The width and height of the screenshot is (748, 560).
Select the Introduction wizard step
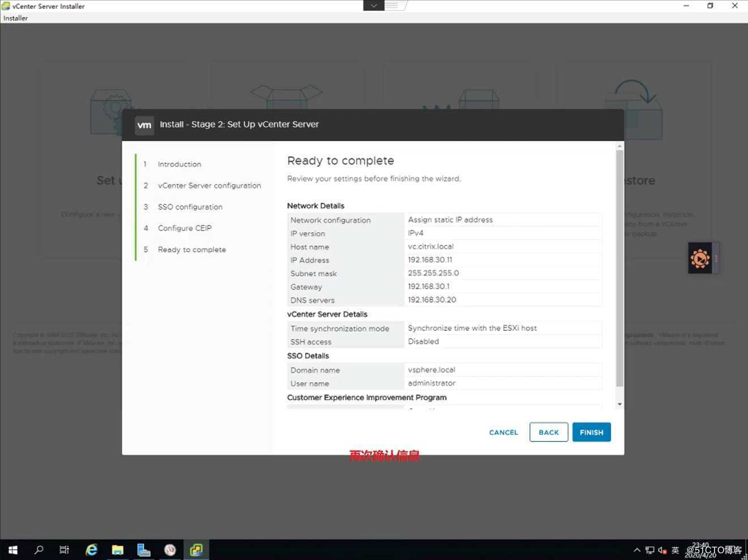(179, 164)
